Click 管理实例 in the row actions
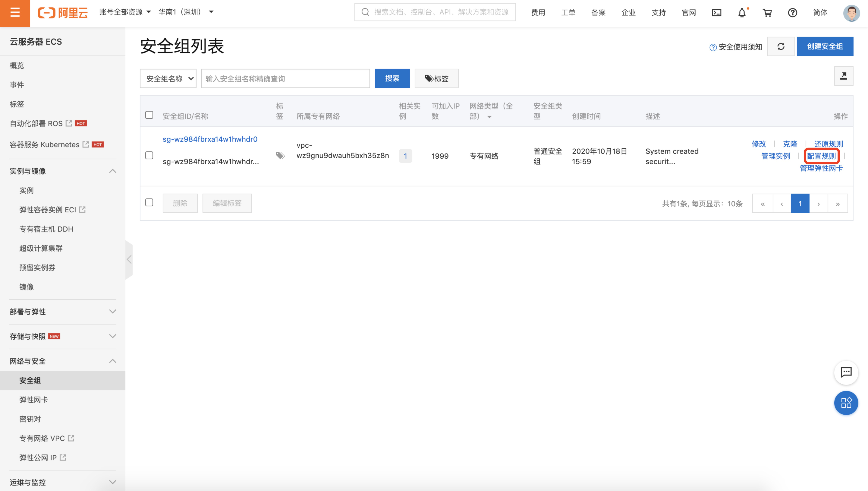868x491 pixels. [x=775, y=156]
